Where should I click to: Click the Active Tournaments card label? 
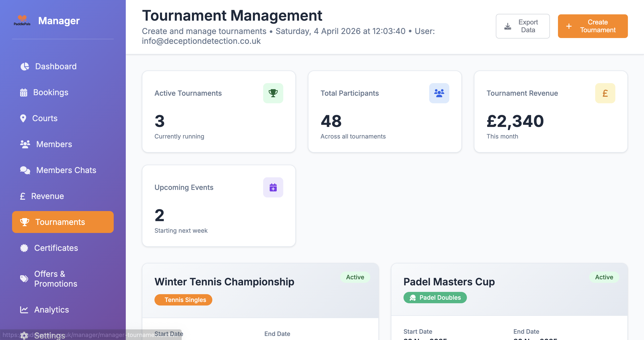pyautogui.click(x=188, y=93)
